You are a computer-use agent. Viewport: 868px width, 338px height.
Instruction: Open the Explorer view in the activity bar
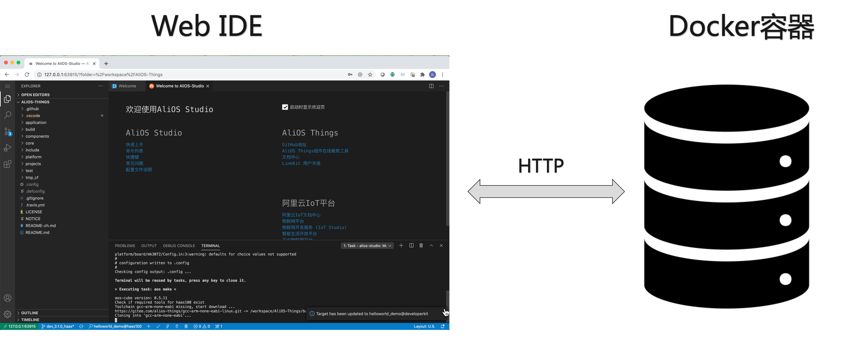tap(7, 99)
